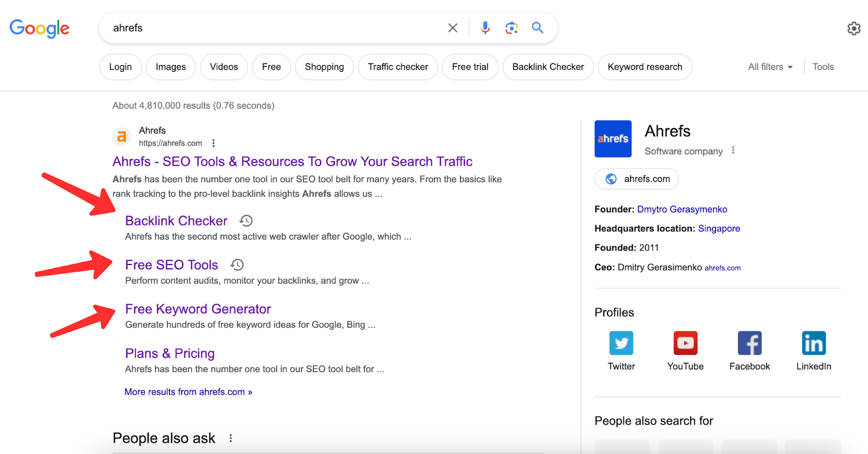The image size is (868, 454).
Task: Select the Login filter chip
Action: pyautogui.click(x=120, y=67)
